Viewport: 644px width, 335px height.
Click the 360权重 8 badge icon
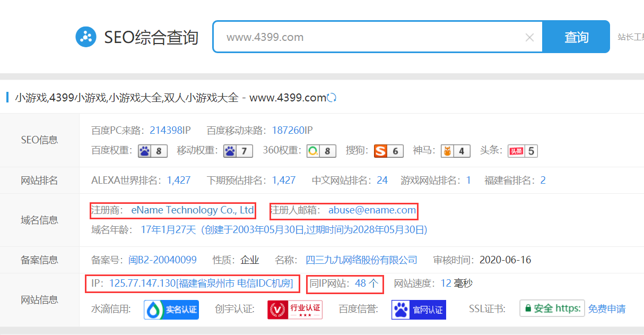pyautogui.click(x=321, y=151)
